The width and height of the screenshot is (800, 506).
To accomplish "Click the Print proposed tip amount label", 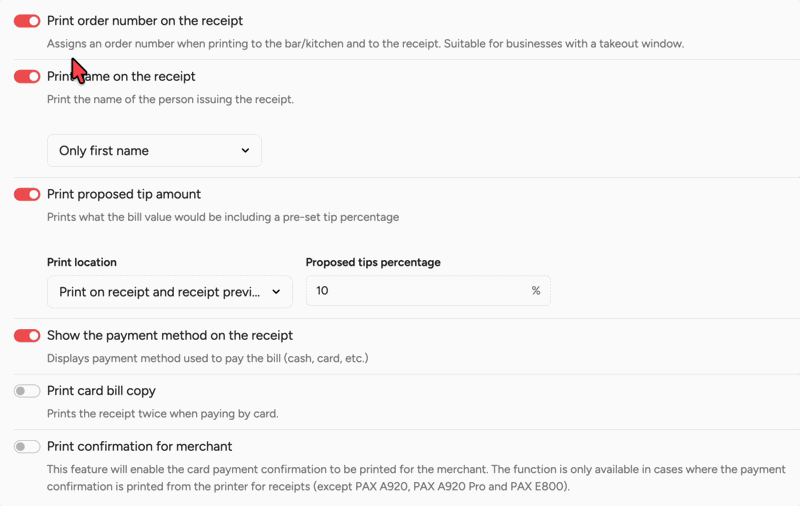I will 124,194.
